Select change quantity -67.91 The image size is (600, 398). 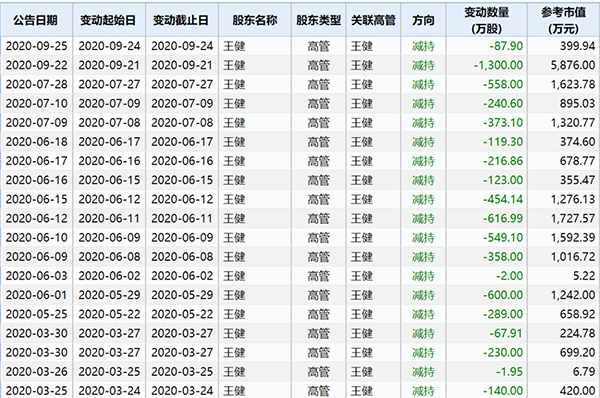(506, 333)
